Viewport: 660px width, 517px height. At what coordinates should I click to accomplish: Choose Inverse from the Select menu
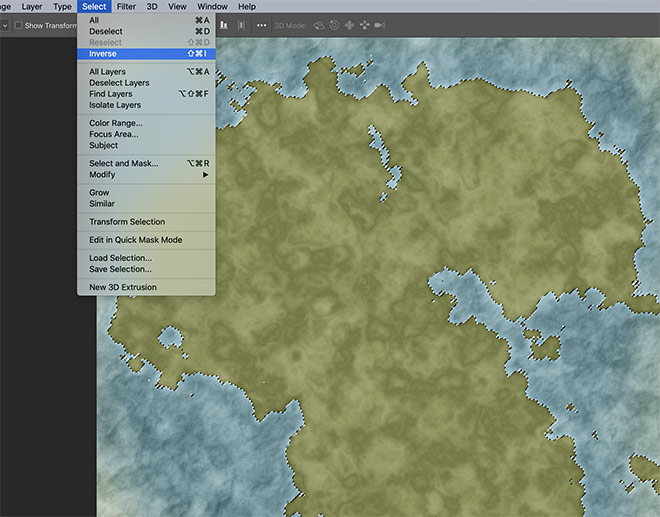click(x=103, y=53)
